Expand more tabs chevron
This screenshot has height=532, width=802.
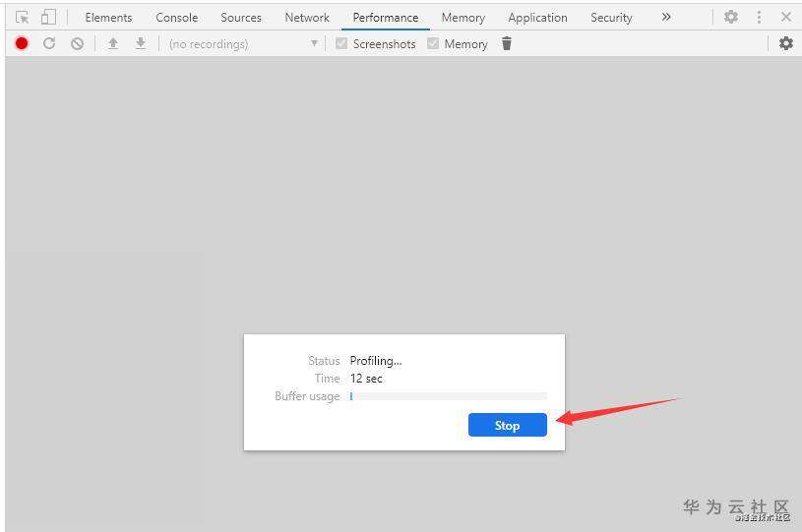pos(666,17)
